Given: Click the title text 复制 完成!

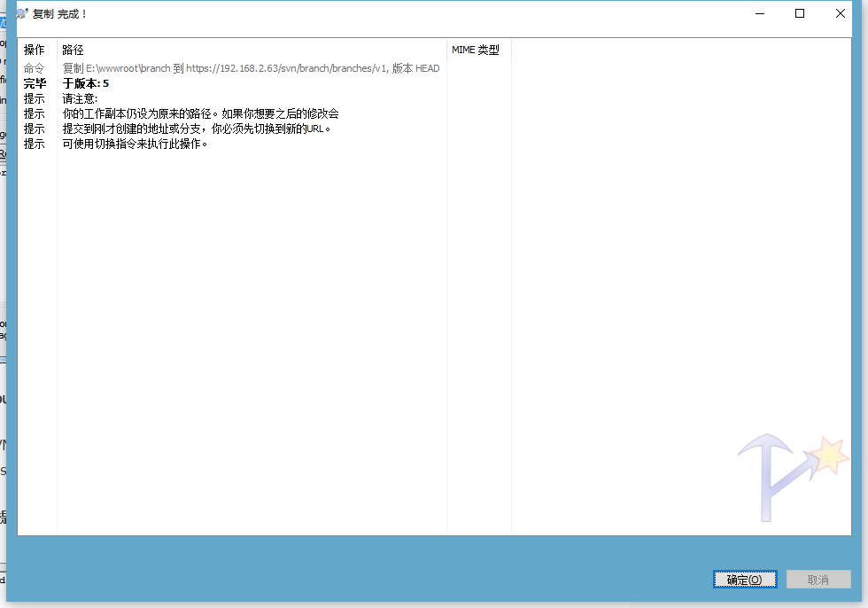Looking at the screenshot, I should click(60, 14).
